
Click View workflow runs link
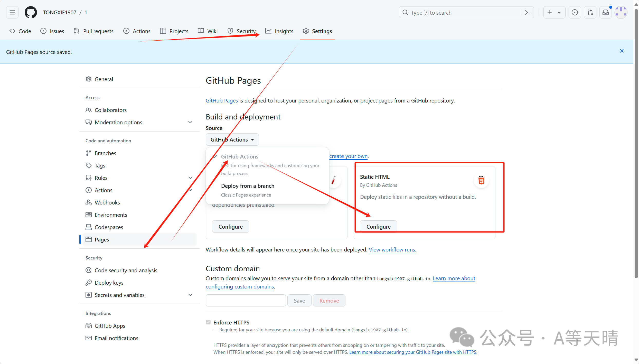[x=392, y=249]
